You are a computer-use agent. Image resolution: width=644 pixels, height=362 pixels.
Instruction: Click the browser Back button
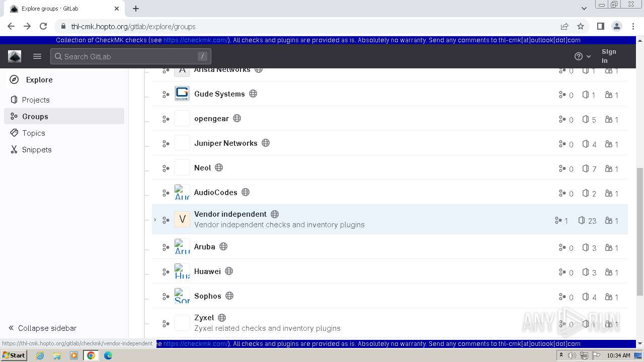11,26
